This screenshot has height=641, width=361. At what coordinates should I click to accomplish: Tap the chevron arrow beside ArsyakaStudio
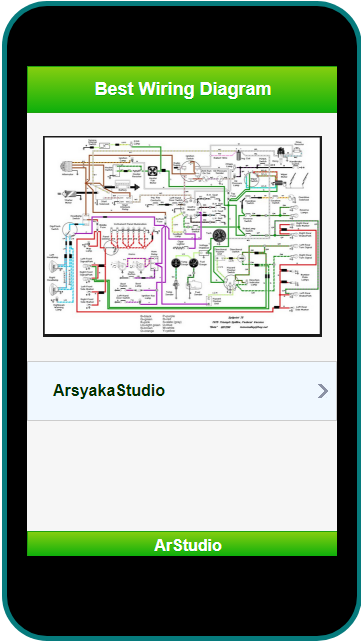click(x=323, y=391)
